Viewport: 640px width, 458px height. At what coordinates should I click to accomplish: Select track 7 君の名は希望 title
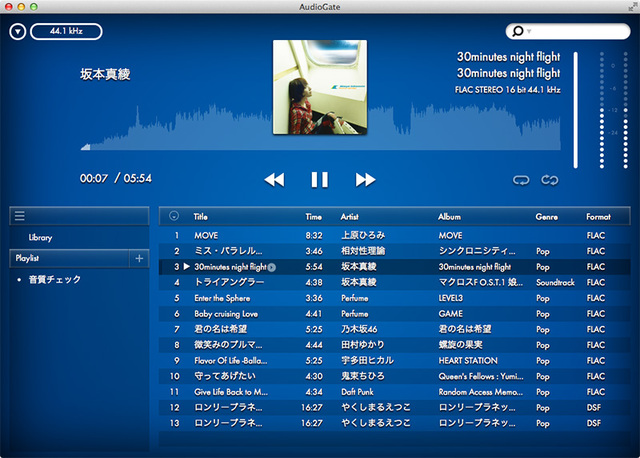point(220,329)
